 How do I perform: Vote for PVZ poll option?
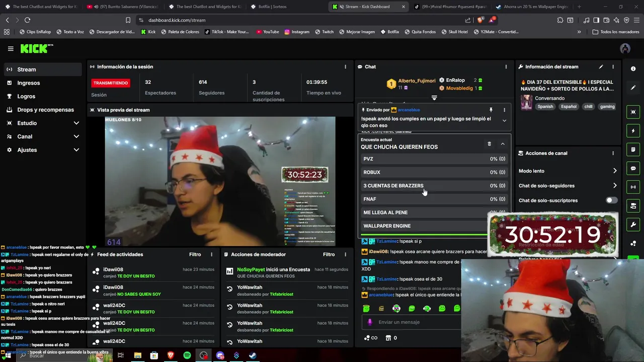point(434,159)
